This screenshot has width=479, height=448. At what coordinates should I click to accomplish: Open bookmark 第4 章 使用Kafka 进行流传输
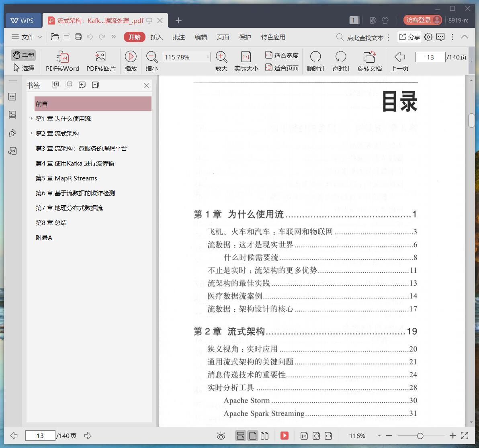point(75,164)
